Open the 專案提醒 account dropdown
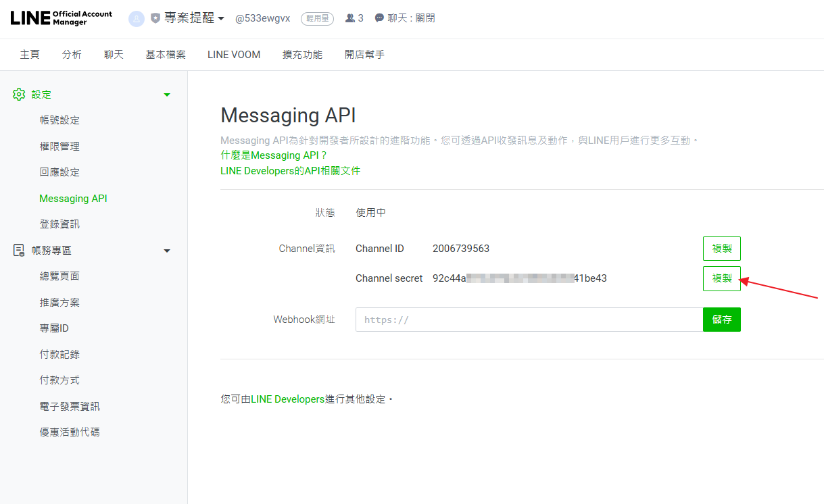 195,18
